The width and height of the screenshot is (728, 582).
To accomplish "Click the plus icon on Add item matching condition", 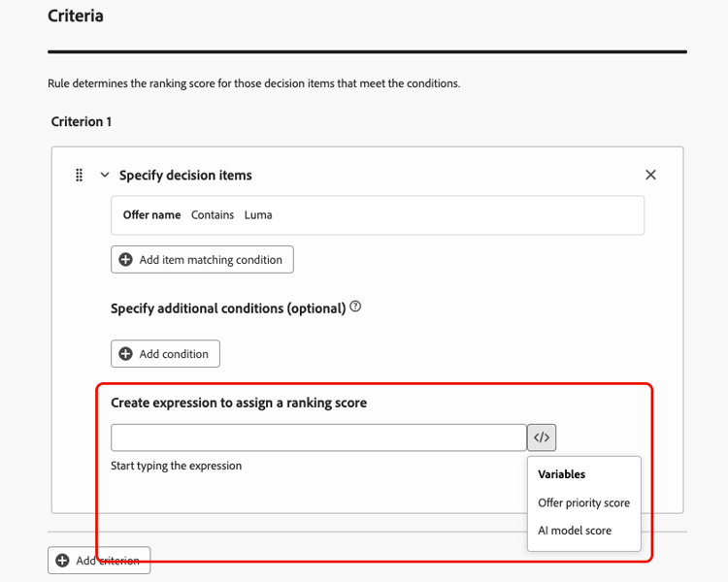I will pyautogui.click(x=125, y=260).
